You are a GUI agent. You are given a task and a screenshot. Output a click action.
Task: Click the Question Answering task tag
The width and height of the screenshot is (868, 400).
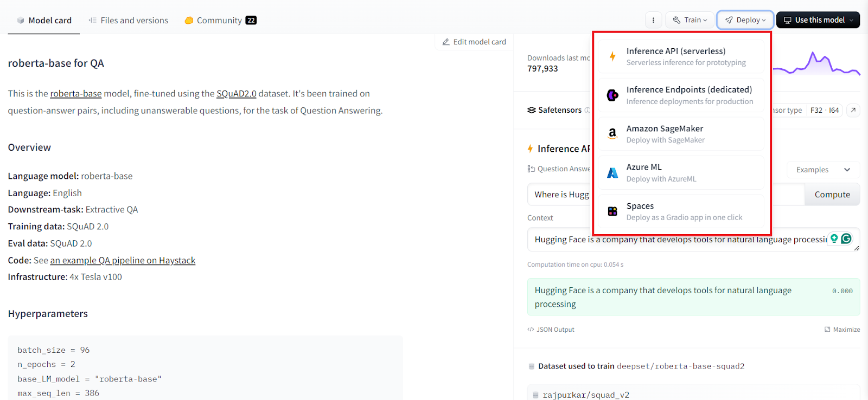pyautogui.click(x=559, y=169)
